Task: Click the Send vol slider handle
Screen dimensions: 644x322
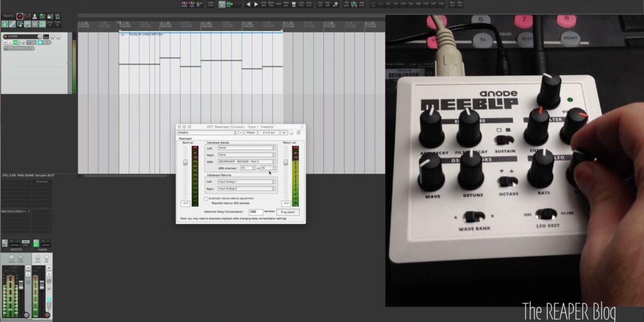Action: [185, 163]
